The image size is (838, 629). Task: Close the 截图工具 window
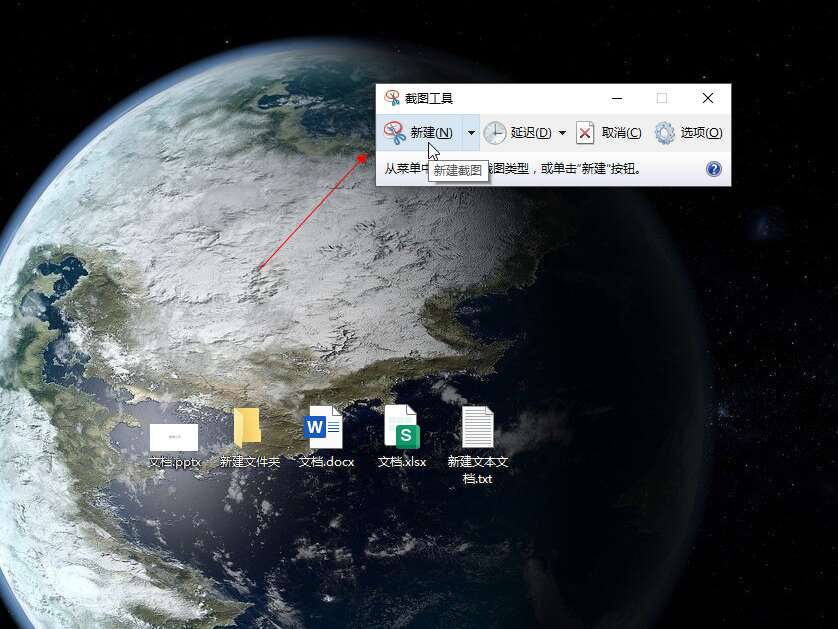[708, 98]
